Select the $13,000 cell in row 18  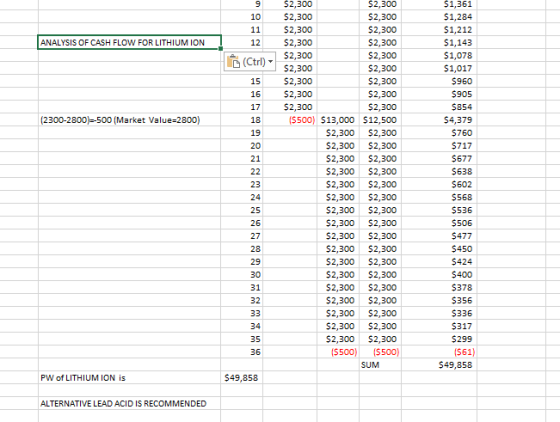338,120
